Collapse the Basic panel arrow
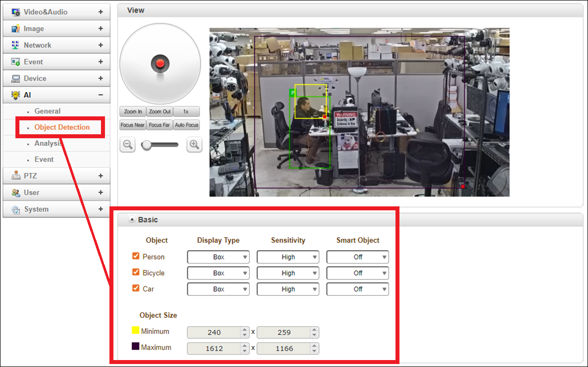Screen dimensions: 588x367 click(x=132, y=219)
